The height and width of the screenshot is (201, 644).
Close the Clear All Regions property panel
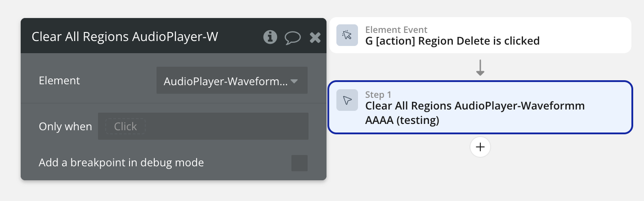tap(315, 37)
